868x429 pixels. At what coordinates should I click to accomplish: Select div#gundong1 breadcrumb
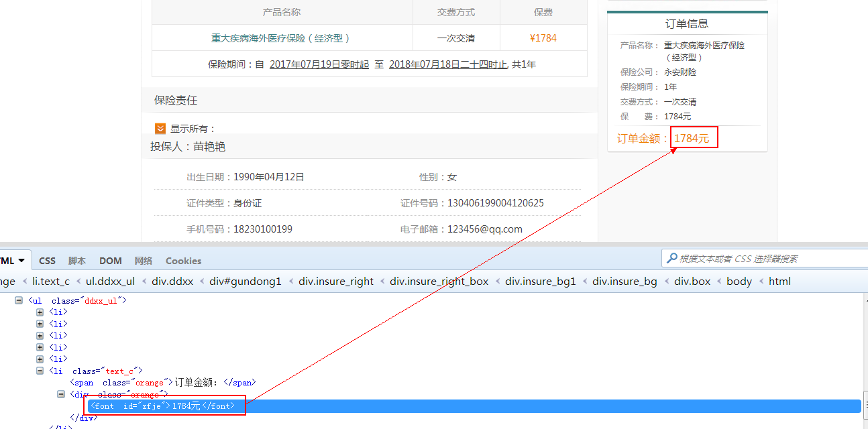[x=246, y=282]
